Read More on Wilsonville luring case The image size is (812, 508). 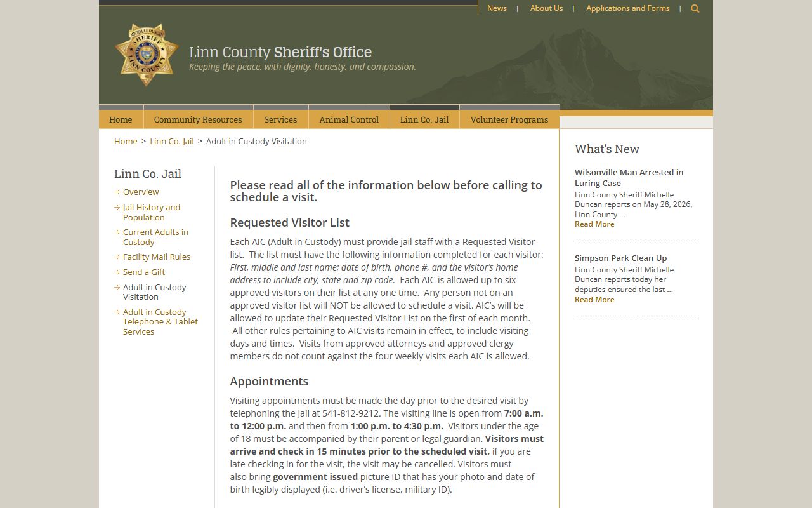(594, 224)
